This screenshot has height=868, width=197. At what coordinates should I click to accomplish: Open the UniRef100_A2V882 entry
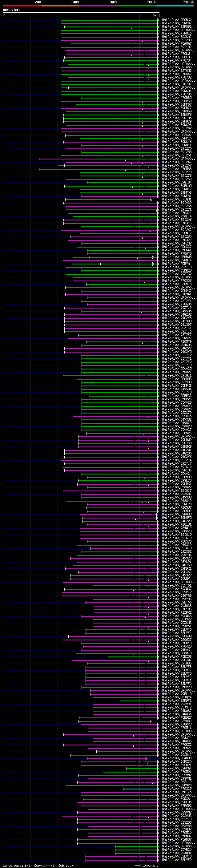[x=177, y=721]
